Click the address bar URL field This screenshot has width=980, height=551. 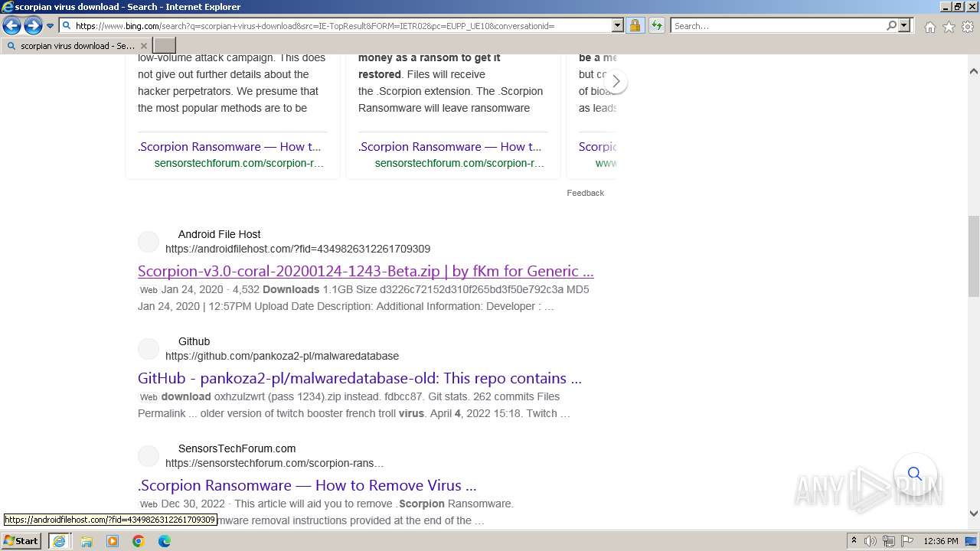[x=335, y=25]
